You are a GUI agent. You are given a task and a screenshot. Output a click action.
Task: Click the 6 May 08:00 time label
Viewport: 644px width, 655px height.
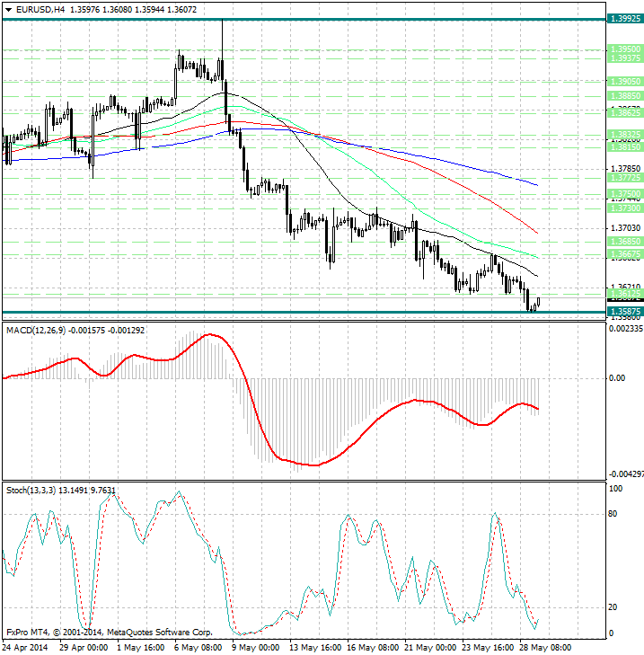[x=198, y=648]
